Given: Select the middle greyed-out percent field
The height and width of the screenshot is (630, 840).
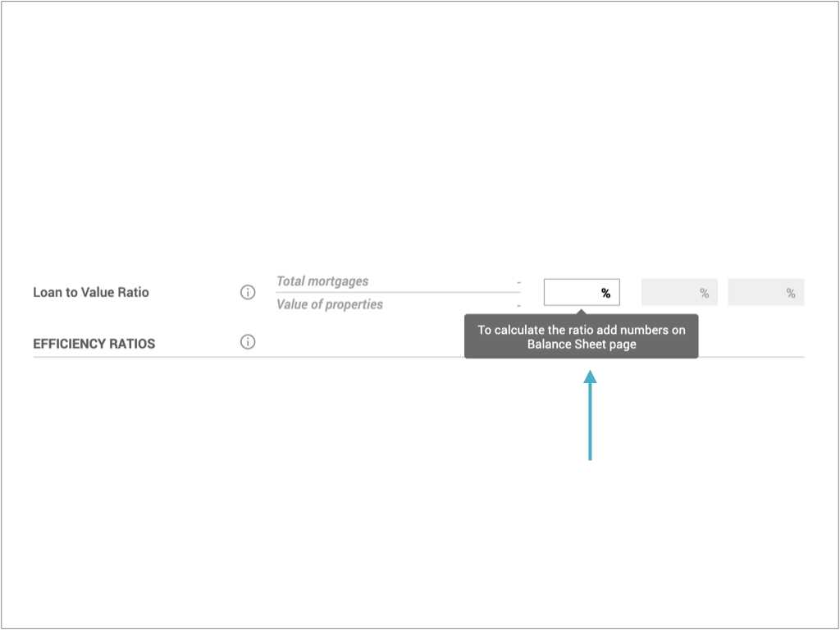Looking at the screenshot, I should (x=679, y=292).
